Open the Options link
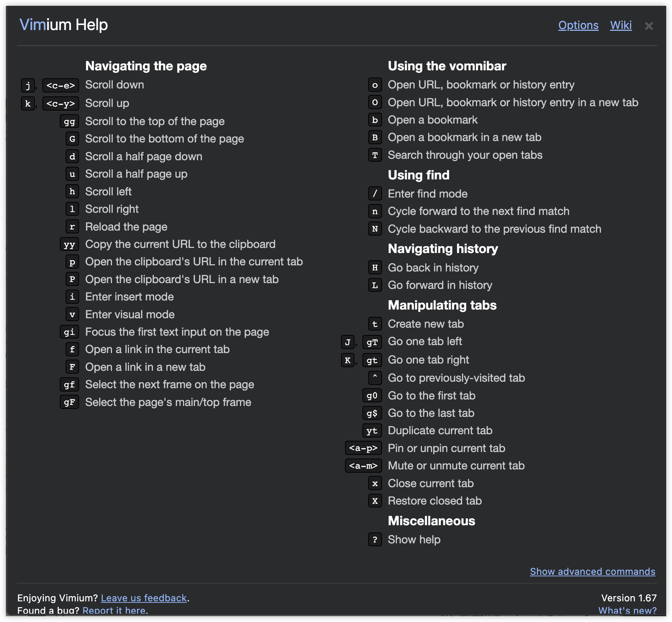The height and width of the screenshot is (622, 672). (x=578, y=25)
